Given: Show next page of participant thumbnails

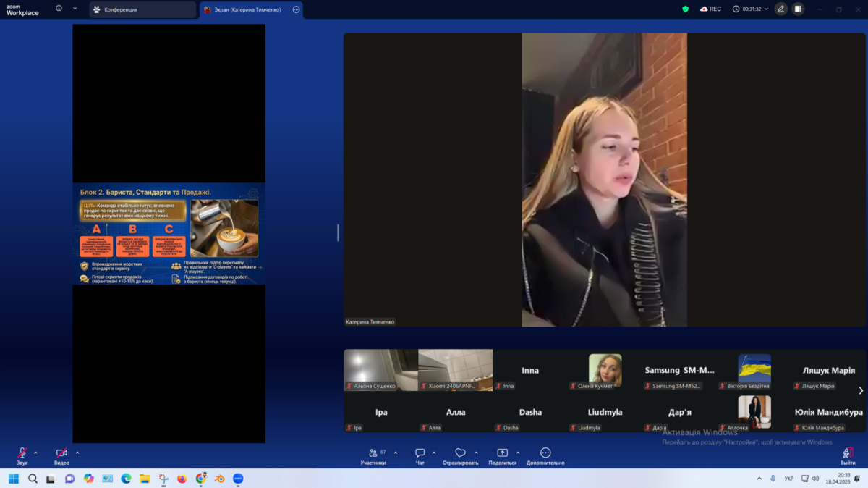Looking at the screenshot, I should [x=860, y=391].
